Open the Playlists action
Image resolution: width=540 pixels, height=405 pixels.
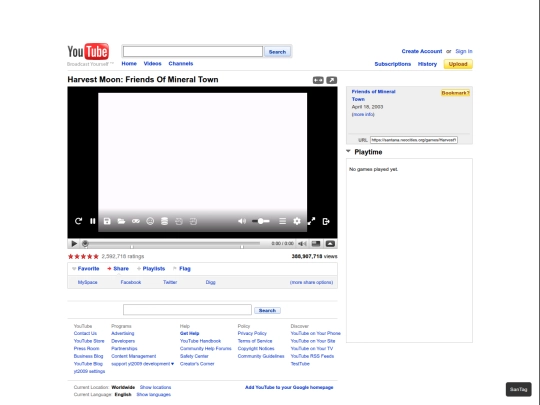[151, 269]
